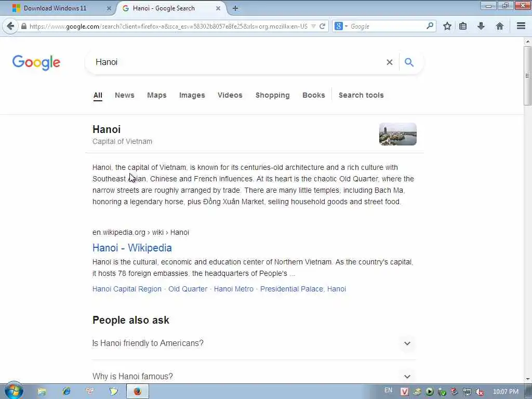The height and width of the screenshot is (399, 532).
Task: Open the downloads arrow icon
Action: click(481, 26)
